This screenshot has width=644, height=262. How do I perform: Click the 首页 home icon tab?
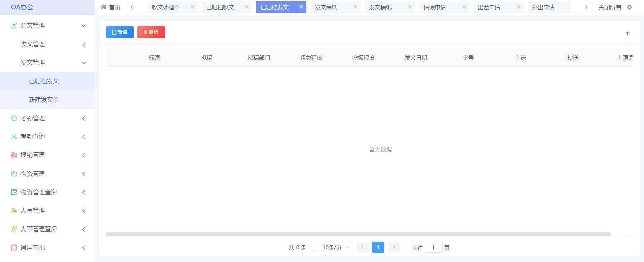(x=111, y=7)
